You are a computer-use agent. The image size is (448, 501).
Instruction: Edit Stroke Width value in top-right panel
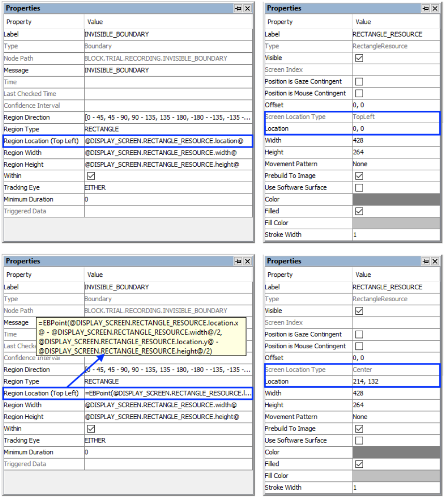coord(396,234)
